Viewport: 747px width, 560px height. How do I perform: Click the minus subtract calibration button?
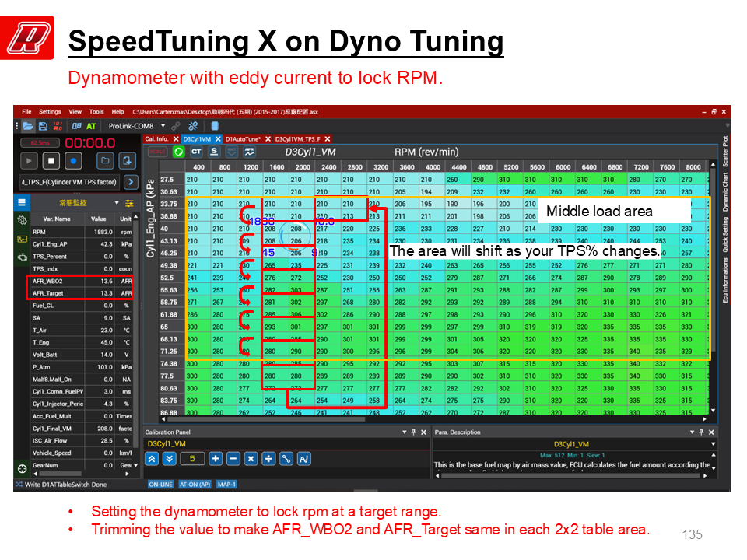click(x=233, y=459)
